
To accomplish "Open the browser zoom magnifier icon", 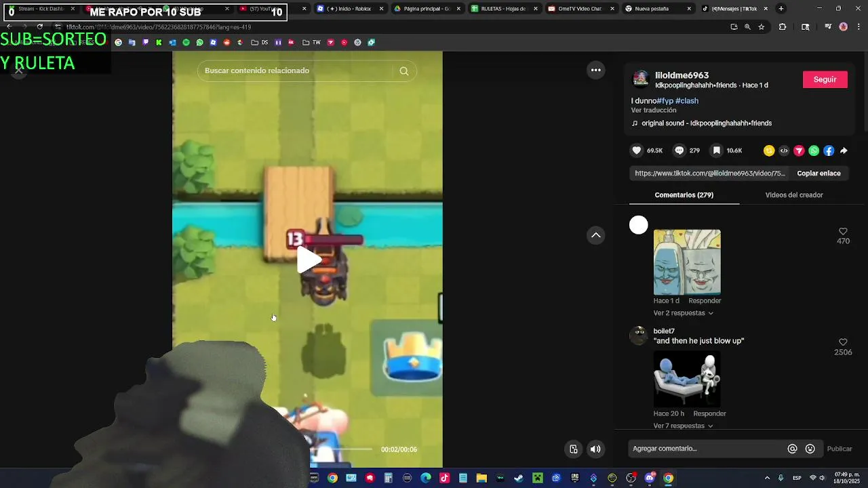I will tap(747, 27).
